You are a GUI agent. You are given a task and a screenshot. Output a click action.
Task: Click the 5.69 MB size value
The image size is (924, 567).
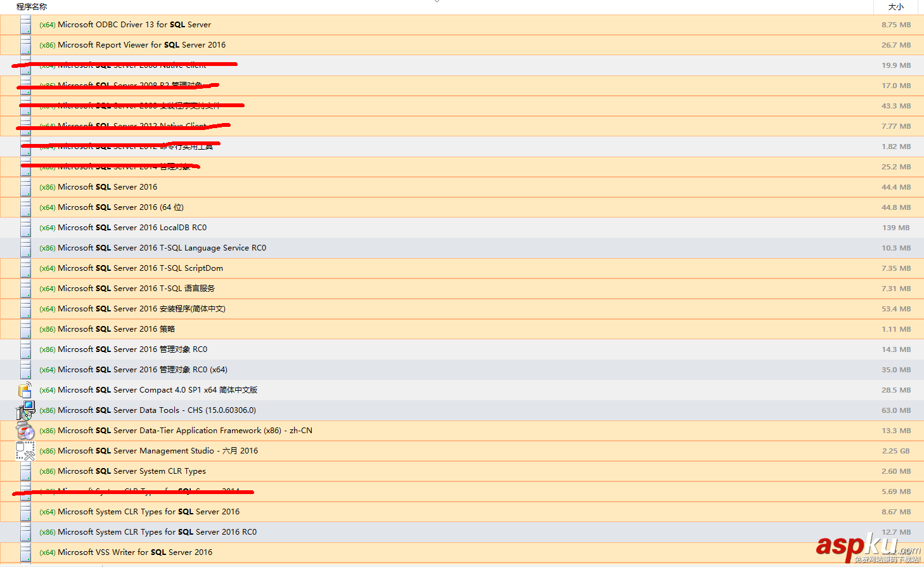896,492
